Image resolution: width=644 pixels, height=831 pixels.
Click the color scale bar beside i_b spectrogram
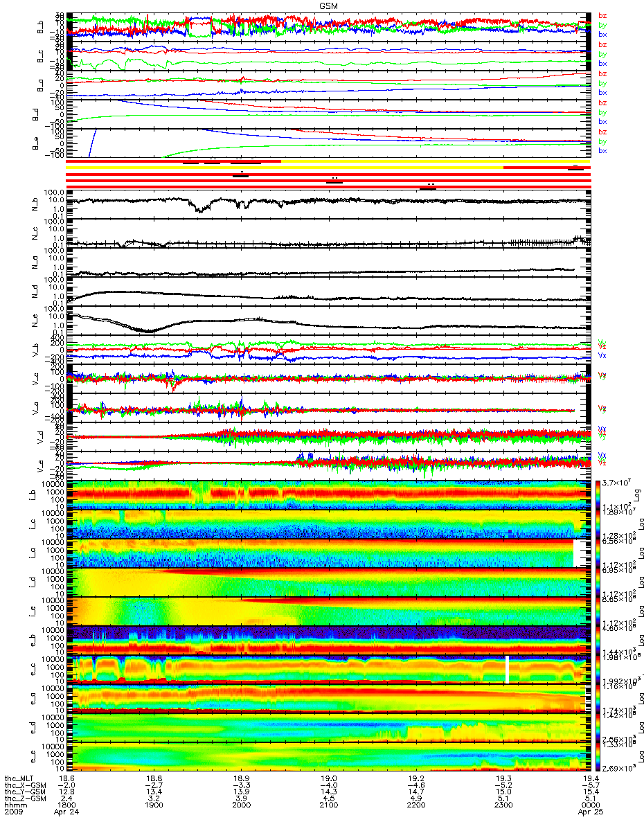coord(598,494)
